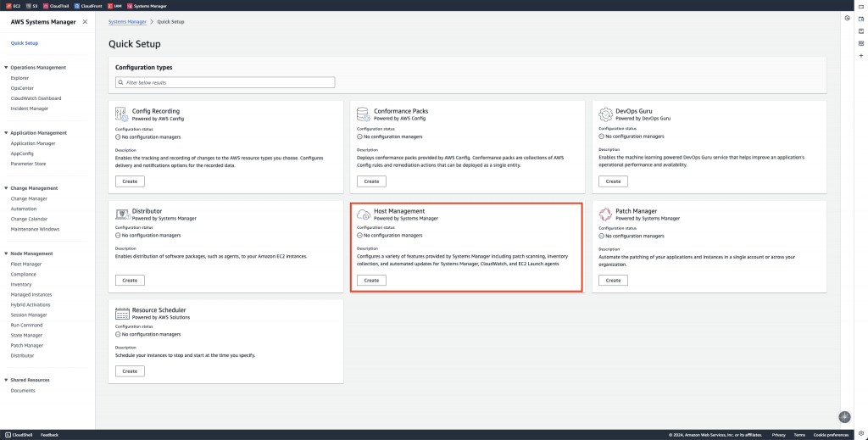868x440 pixels.
Task: Create a Conformance Packs configuration
Action: (371, 181)
